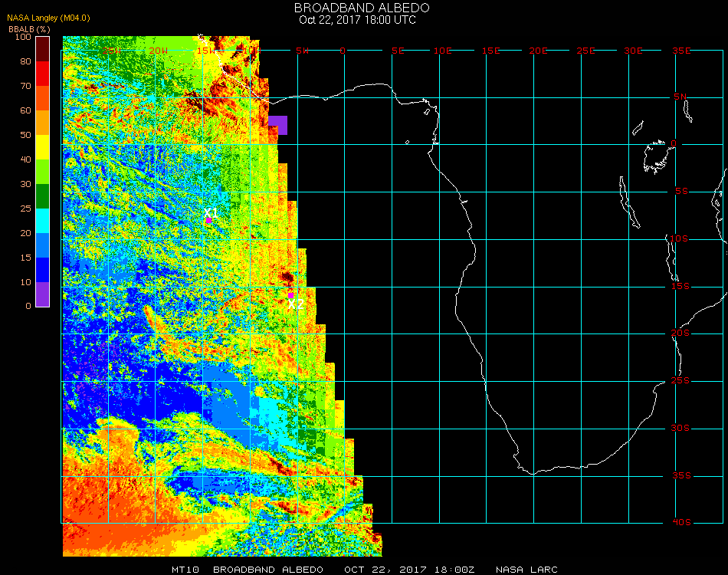Click the legend value "50"

tap(25, 135)
